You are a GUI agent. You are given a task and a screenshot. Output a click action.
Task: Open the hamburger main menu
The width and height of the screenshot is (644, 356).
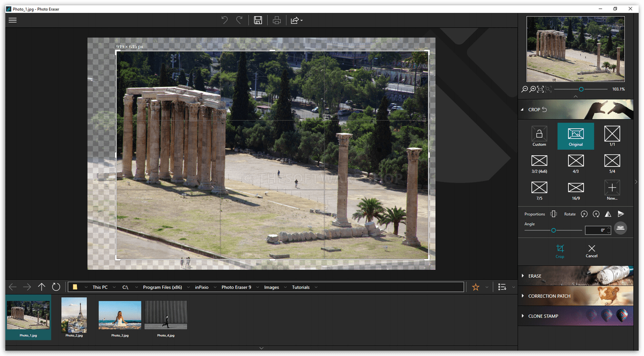point(12,20)
